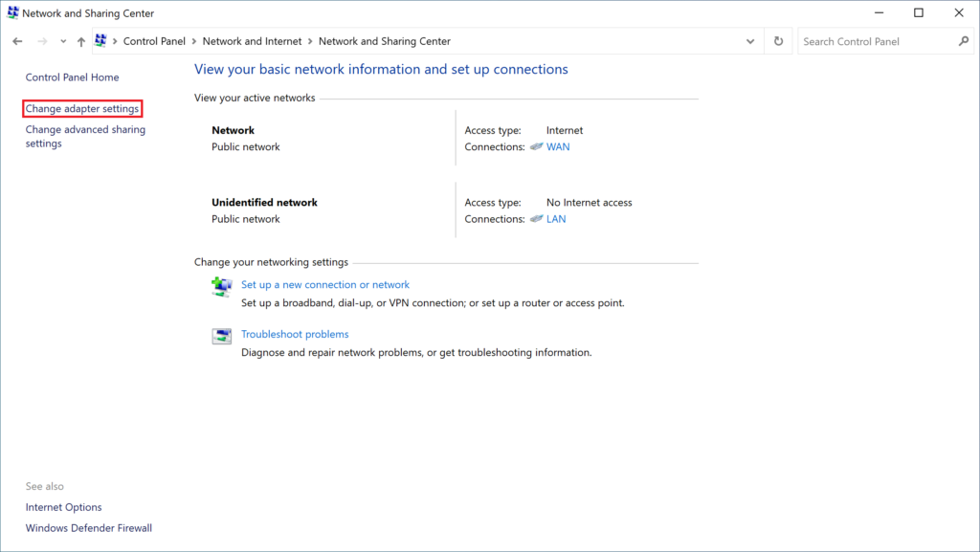Open Change adapter settings
This screenshot has height=552, width=980.
[82, 108]
